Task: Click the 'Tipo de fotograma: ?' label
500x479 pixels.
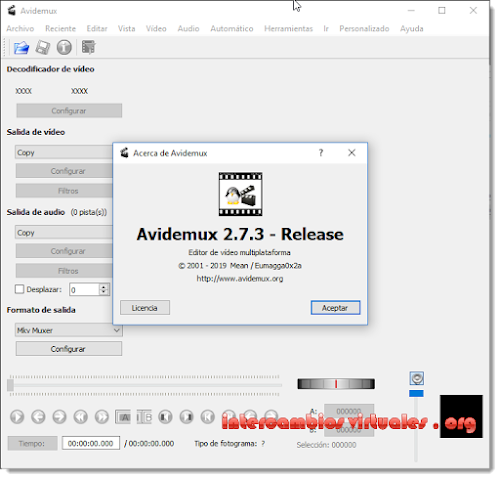Action: click(230, 444)
